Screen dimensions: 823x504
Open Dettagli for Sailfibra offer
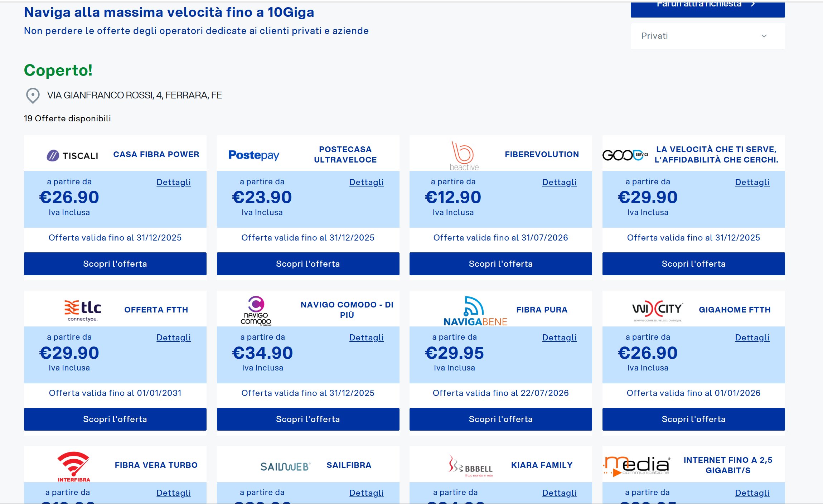[x=366, y=493]
